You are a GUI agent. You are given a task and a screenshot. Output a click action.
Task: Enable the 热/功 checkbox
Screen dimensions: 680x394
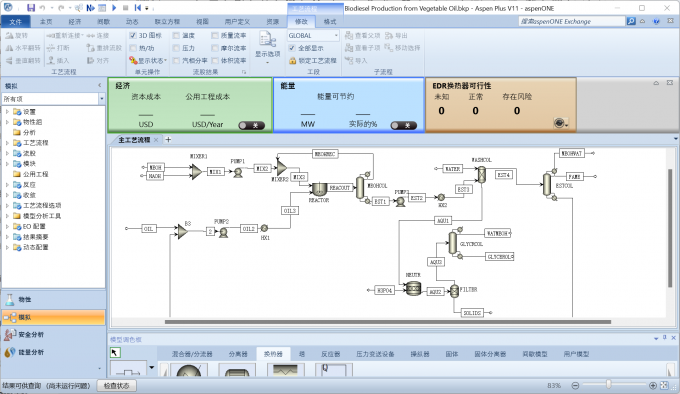tap(133, 48)
